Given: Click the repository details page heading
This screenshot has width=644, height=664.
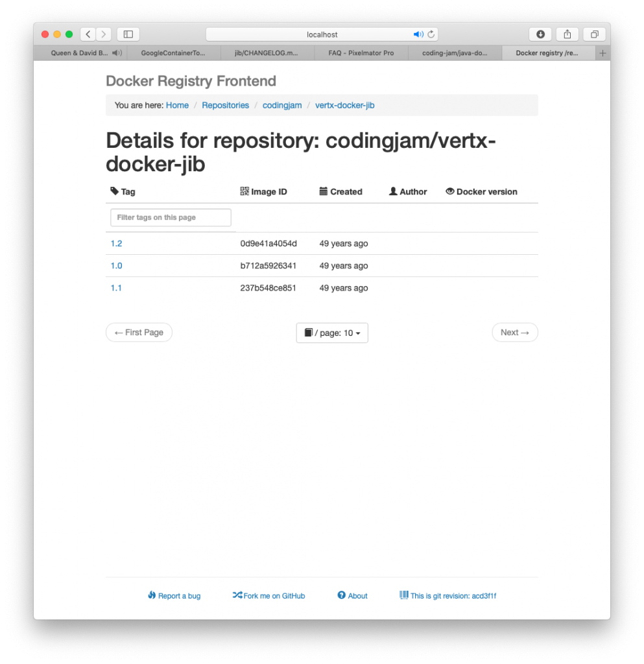Looking at the screenshot, I should pos(301,152).
